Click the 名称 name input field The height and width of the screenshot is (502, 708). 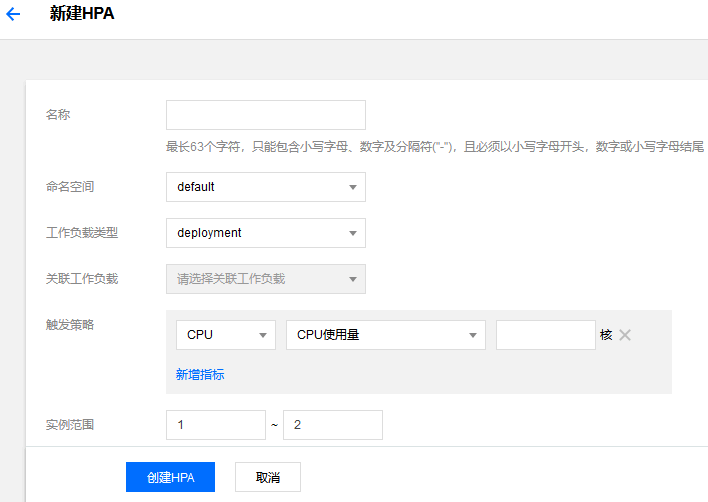[x=266, y=115]
